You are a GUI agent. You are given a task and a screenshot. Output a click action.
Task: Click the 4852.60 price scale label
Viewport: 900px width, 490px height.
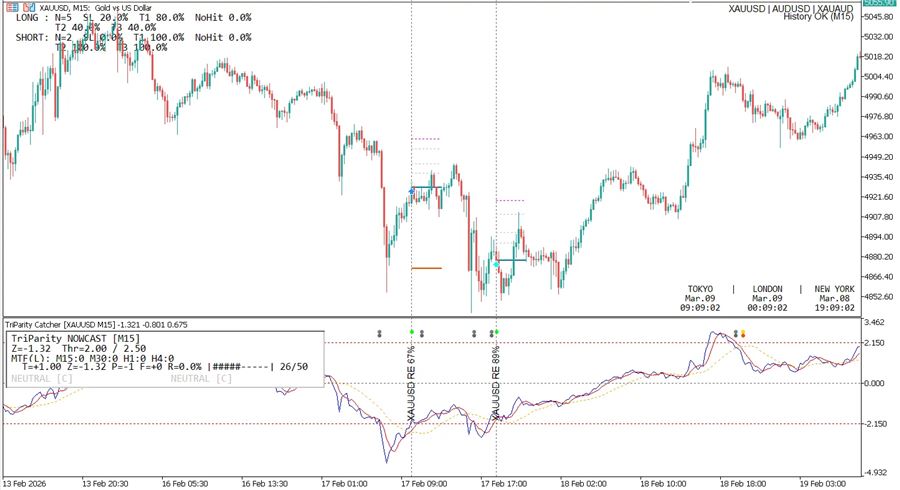coord(878,297)
